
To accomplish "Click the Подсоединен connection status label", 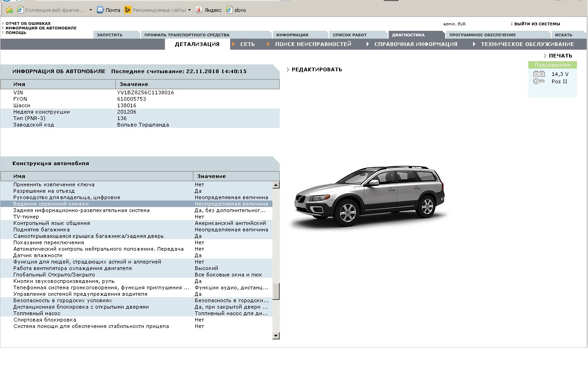I will click(x=553, y=65).
